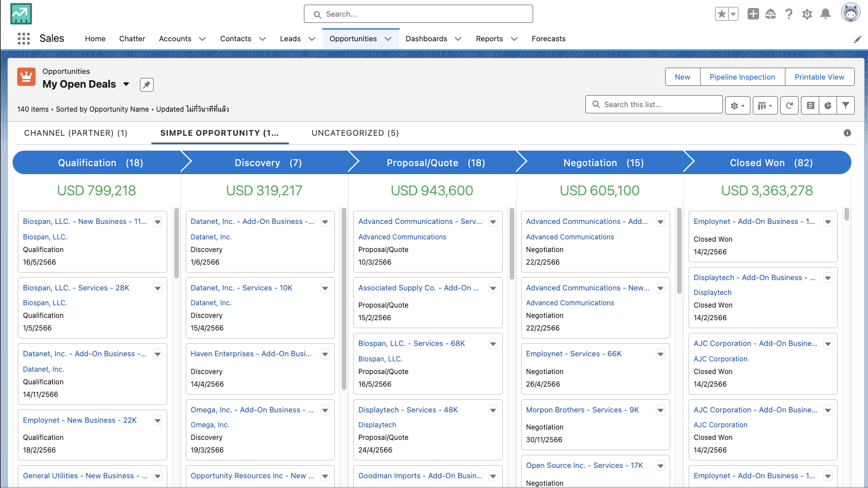
Task: Click the Search this list field
Action: click(654, 104)
